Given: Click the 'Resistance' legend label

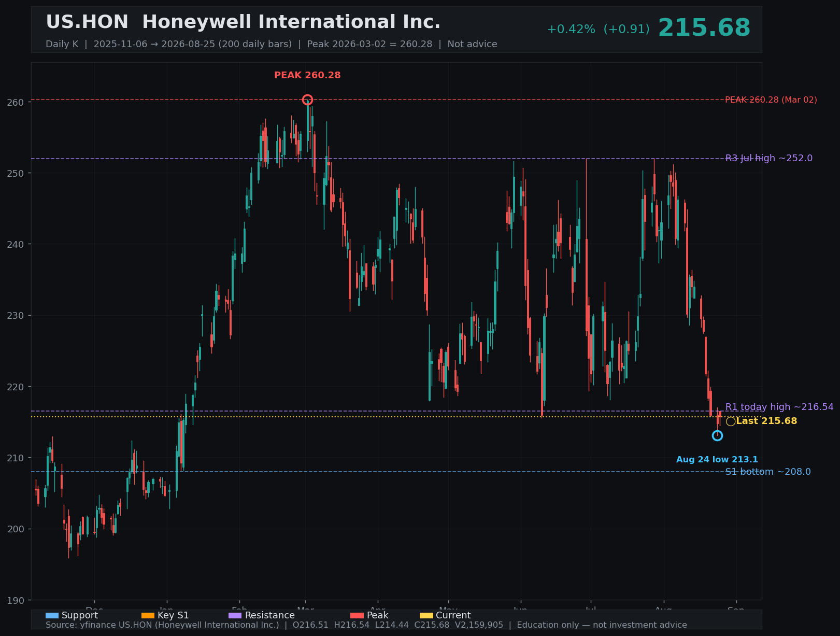Looking at the screenshot, I should pos(270,615).
